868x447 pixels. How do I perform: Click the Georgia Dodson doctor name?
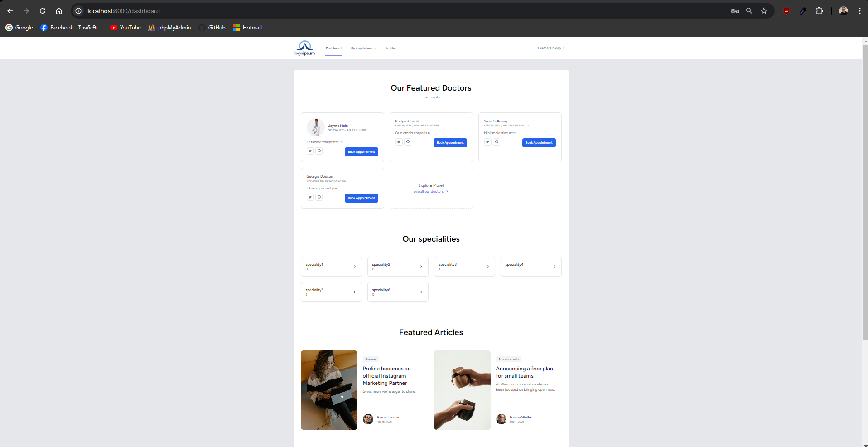[x=319, y=177]
